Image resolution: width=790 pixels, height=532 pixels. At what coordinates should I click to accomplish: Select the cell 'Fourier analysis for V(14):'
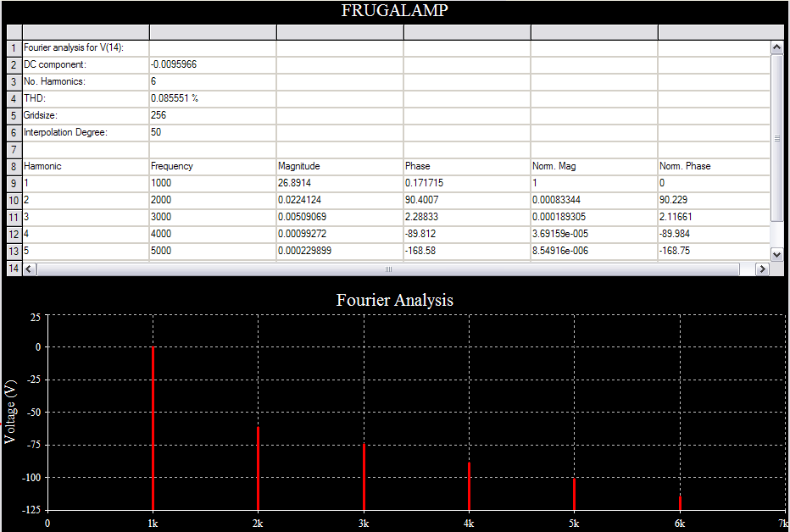click(x=86, y=48)
